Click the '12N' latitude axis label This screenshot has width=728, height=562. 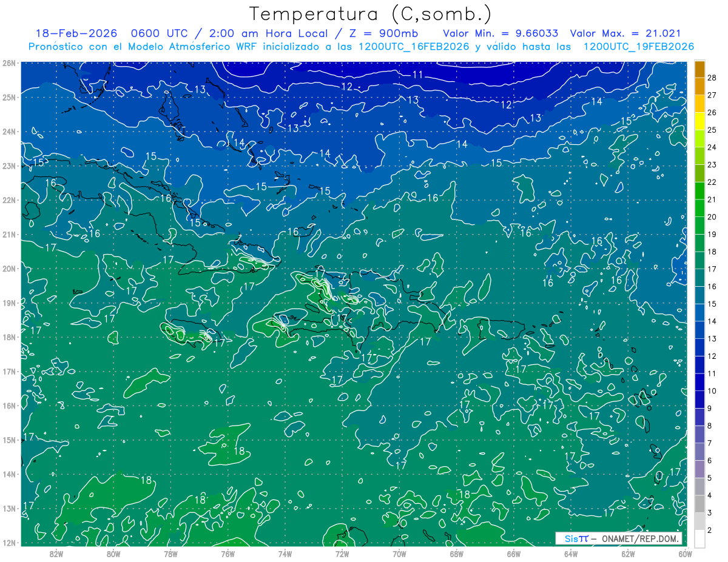point(9,543)
